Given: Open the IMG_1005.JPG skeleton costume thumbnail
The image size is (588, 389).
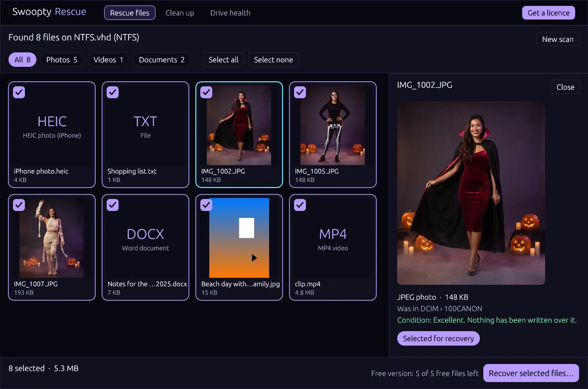Looking at the screenshot, I should pyautogui.click(x=333, y=125).
